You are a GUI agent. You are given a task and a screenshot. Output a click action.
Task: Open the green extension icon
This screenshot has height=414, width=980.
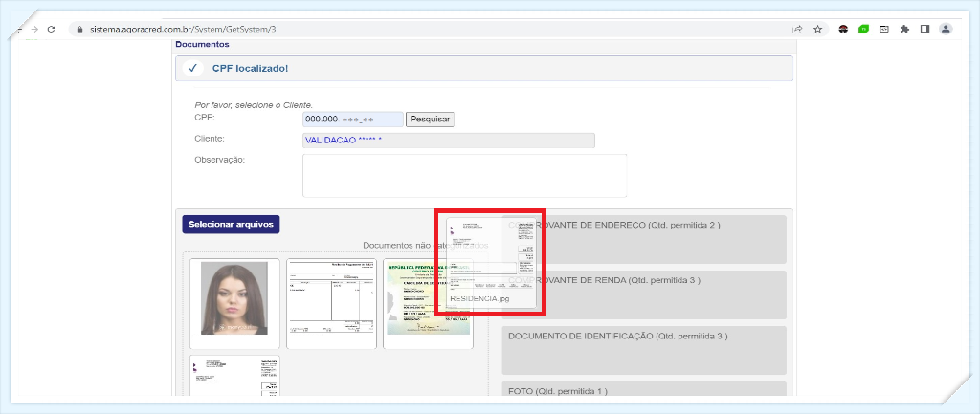click(x=863, y=29)
